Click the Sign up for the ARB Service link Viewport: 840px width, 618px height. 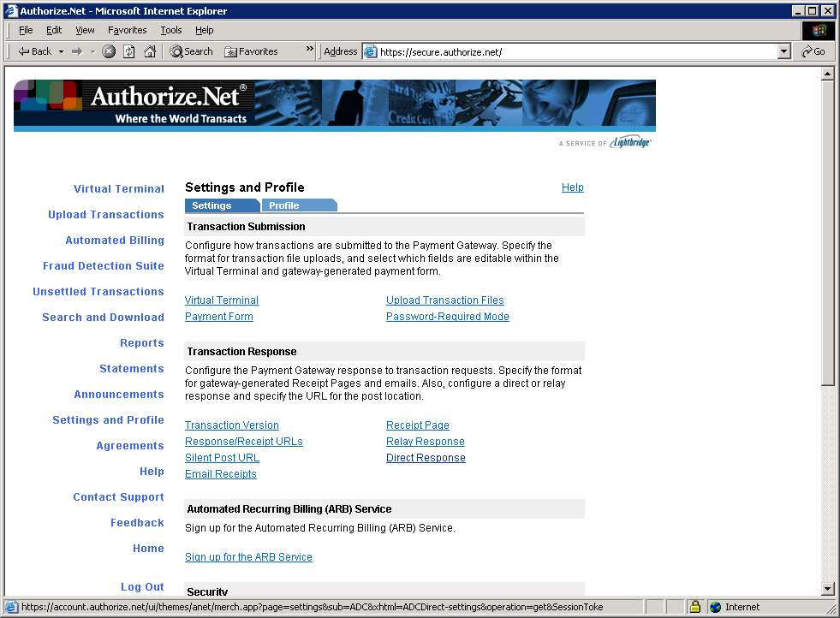click(248, 557)
